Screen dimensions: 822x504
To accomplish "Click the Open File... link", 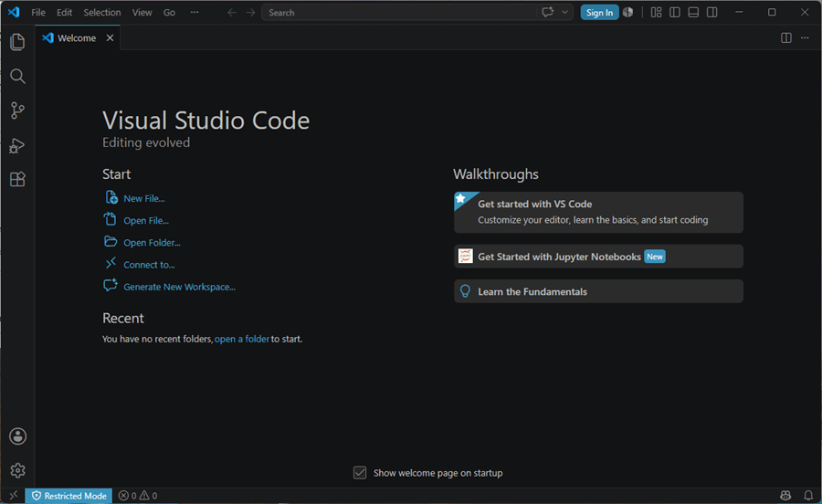I will pos(146,221).
